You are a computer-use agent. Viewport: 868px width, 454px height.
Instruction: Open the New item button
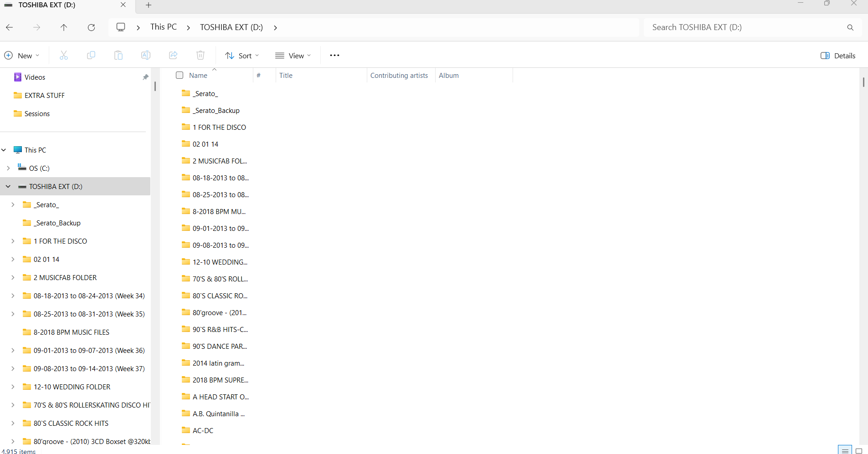pos(22,56)
